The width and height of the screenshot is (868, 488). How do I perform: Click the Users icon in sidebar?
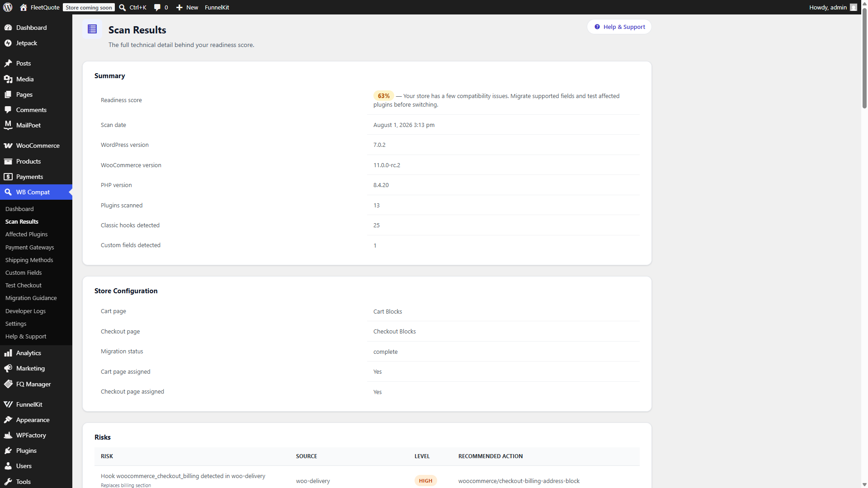[x=8, y=466]
